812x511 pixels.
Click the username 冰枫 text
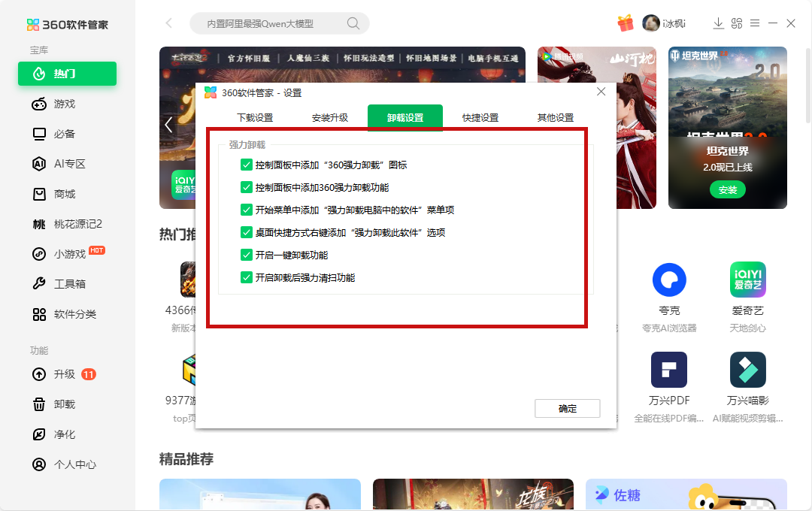pyautogui.click(x=674, y=24)
